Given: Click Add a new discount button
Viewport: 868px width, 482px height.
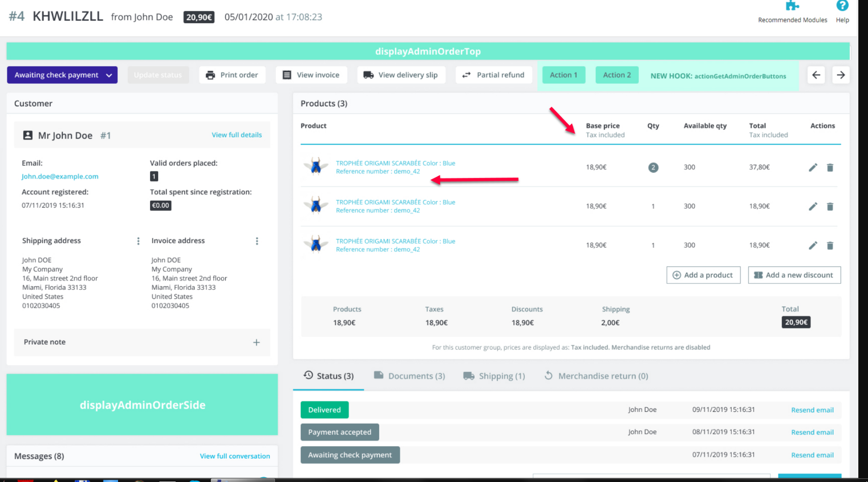Looking at the screenshot, I should click(x=794, y=275).
